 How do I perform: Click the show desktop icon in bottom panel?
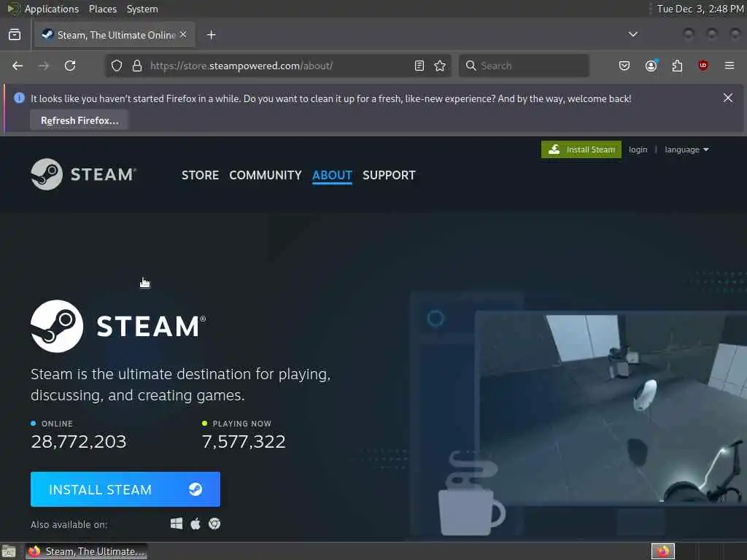coord(9,551)
